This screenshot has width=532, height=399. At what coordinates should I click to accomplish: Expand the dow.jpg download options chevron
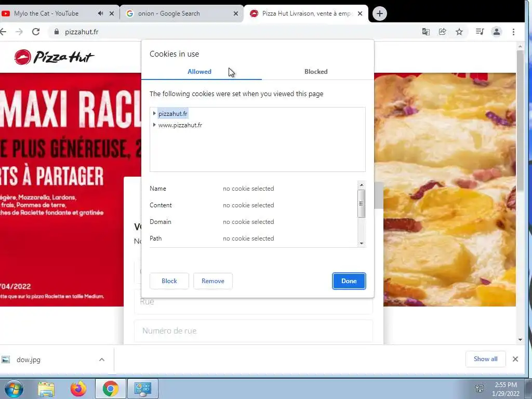(102, 360)
